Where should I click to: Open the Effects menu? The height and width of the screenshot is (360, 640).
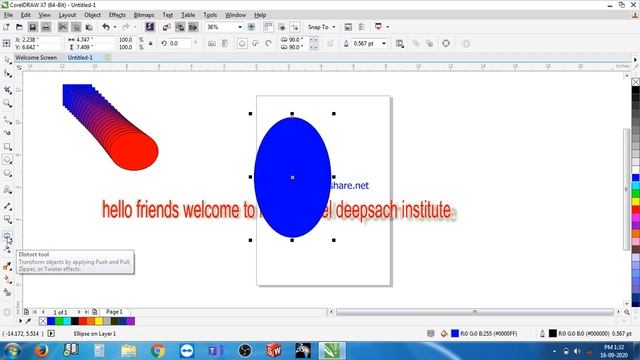coord(117,15)
